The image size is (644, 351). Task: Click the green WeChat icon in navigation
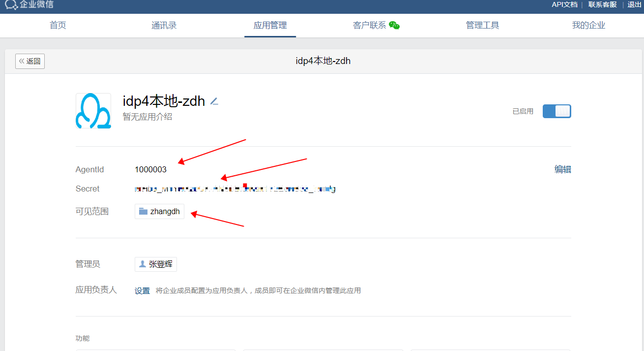(x=394, y=26)
